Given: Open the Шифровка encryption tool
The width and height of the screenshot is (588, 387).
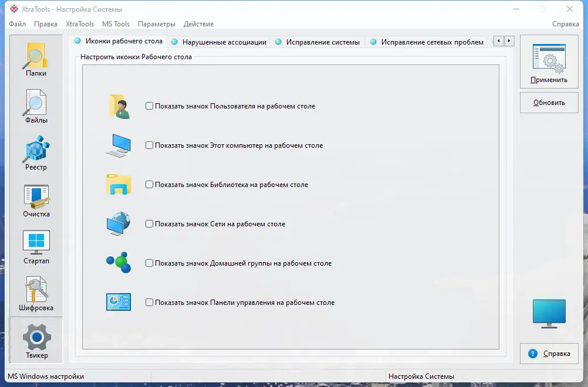Looking at the screenshot, I should tap(36, 293).
